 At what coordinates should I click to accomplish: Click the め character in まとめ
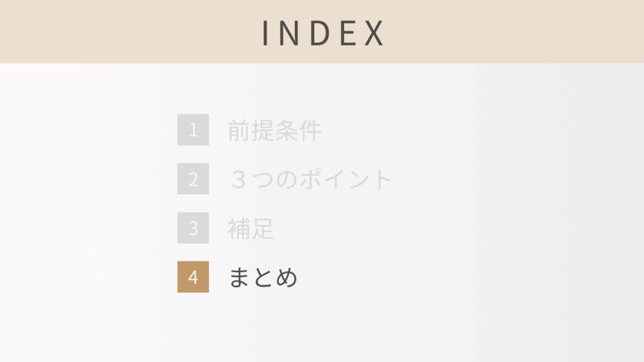coord(286,278)
